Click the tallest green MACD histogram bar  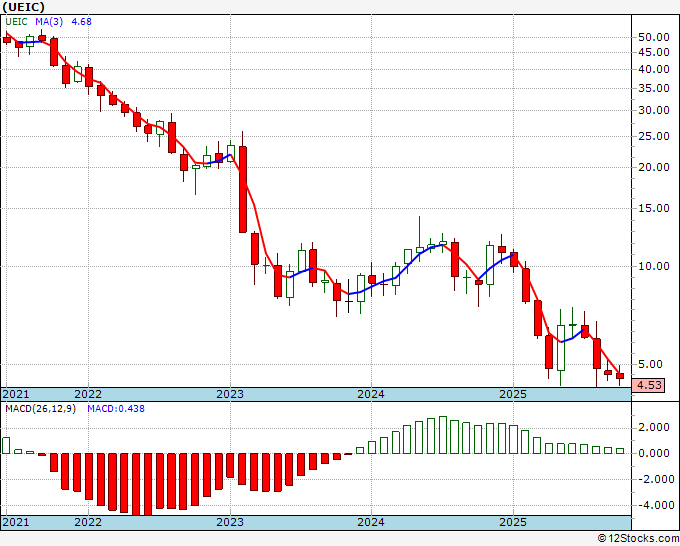tap(443, 435)
